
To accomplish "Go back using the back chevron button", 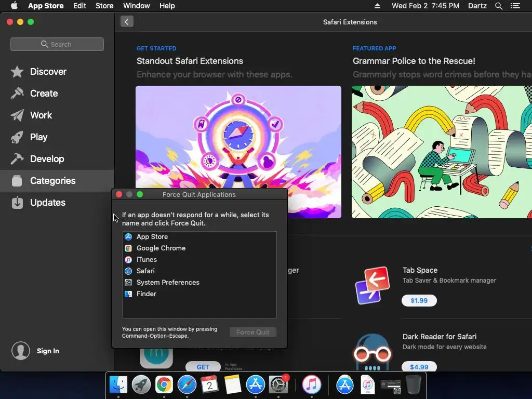I will click(127, 22).
